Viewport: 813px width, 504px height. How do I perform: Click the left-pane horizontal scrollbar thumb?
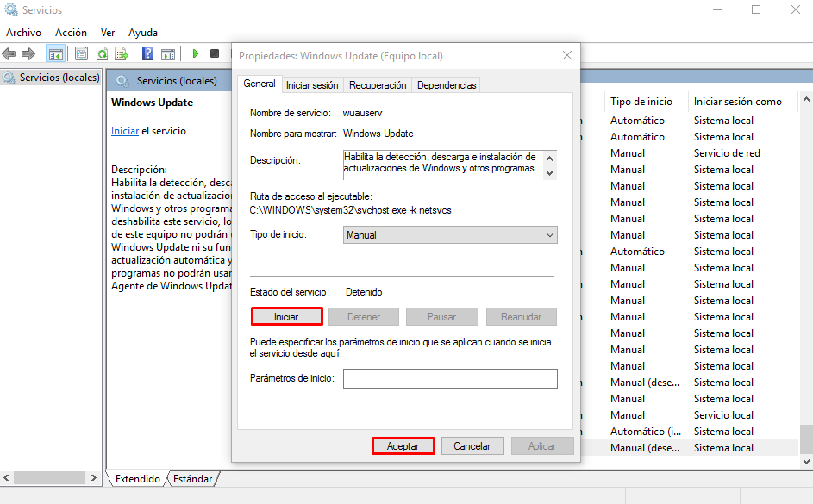point(49,477)
